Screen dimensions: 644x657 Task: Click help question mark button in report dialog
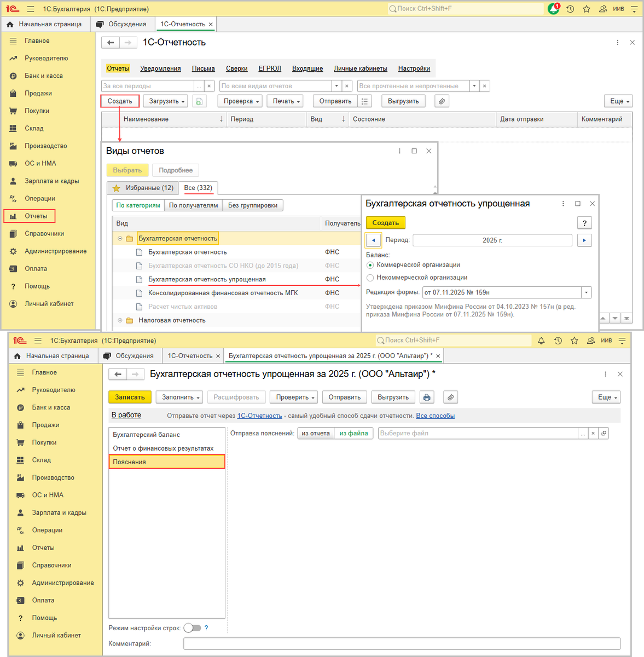click(x=584, y=223)
